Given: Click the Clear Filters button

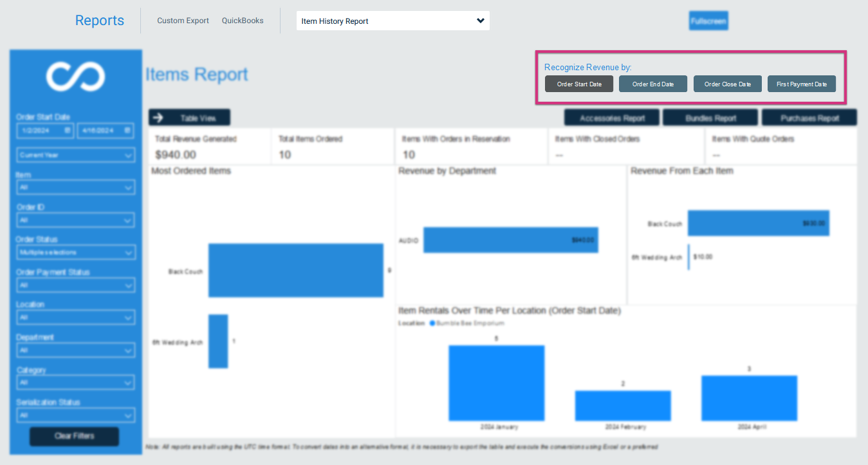Looking at the screenshot, I should [x=75, y=436].
